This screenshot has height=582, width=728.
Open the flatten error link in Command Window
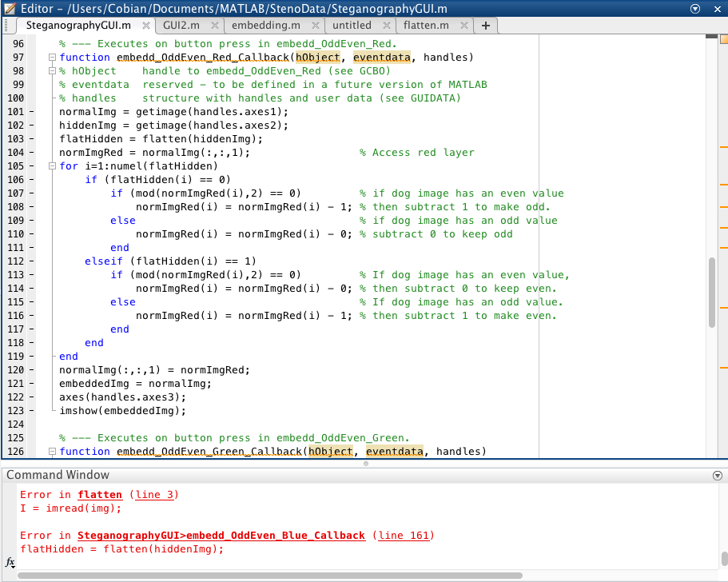click(100, 494)
